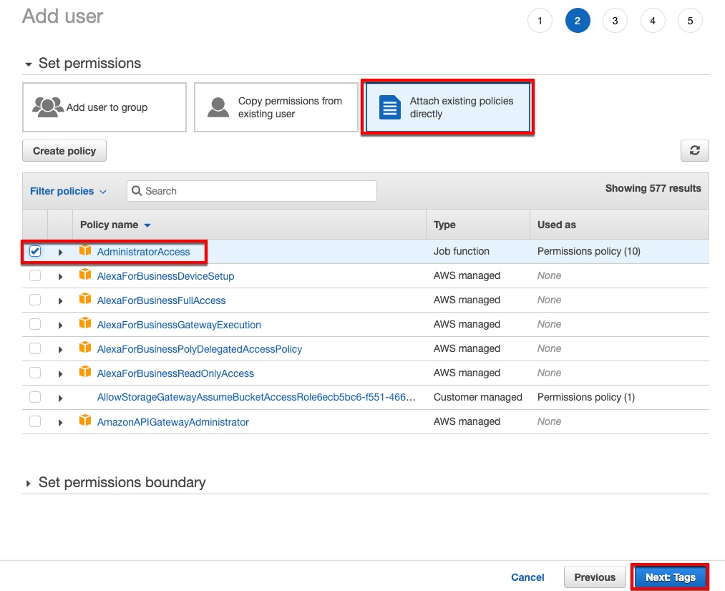Viewport: 725px width, 591px height.
Task: Click the AlexaForBusinessFullAccess policy box icon
Action: point(85,299)
